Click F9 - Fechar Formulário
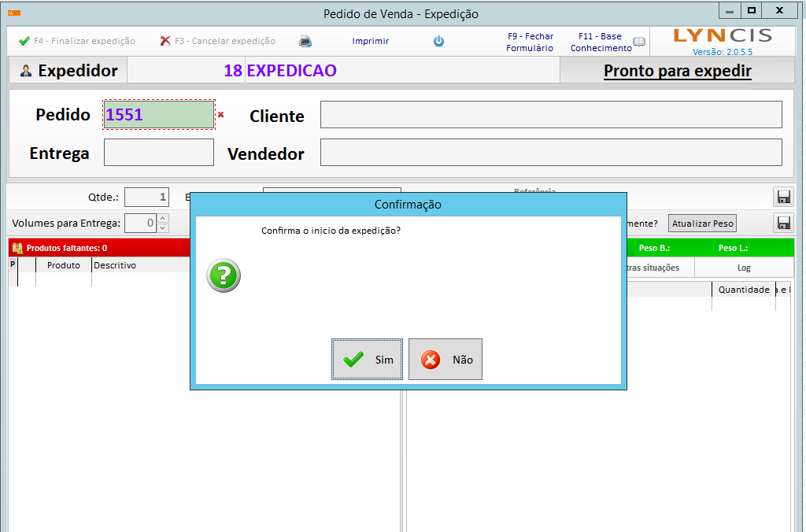This screenshot has width=806, height=532. [530, 42]
